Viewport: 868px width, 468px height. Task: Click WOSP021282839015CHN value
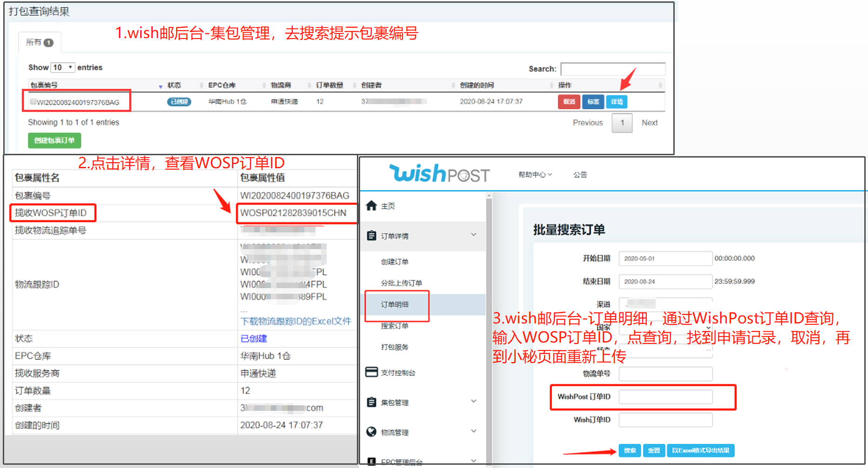click(x=293, y=213)
